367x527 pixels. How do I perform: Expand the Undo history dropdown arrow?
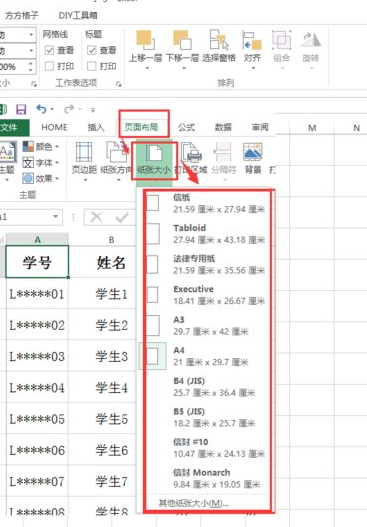click(52, 109)
